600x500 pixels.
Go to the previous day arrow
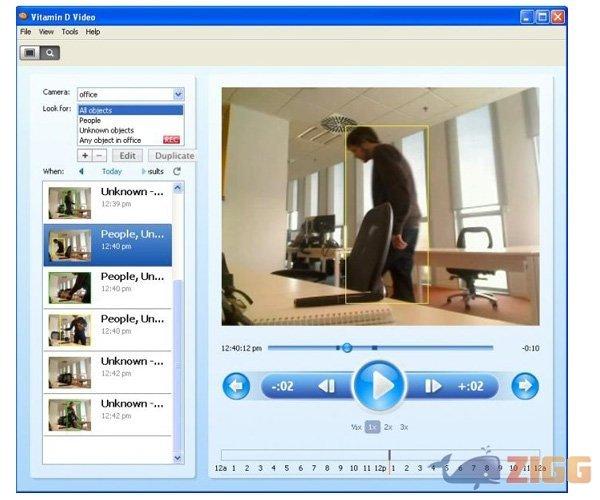(x=81, y=171)
